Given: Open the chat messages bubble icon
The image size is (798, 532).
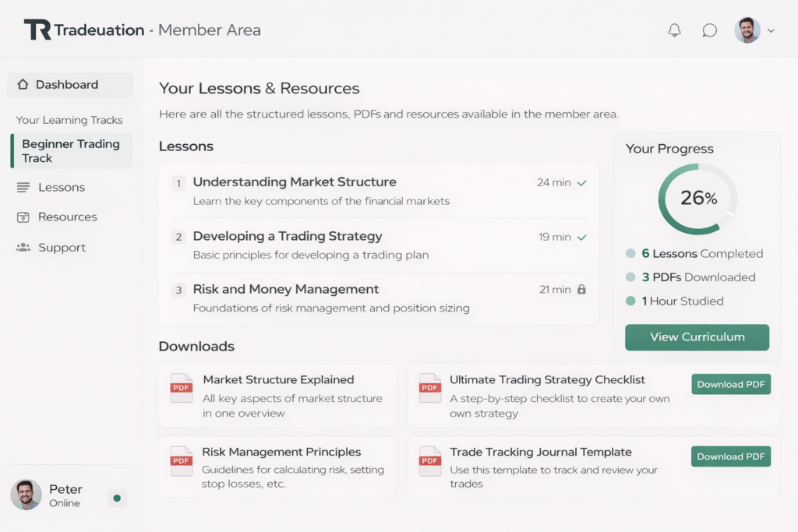Looking at the screenshot, I should [709, 30].
